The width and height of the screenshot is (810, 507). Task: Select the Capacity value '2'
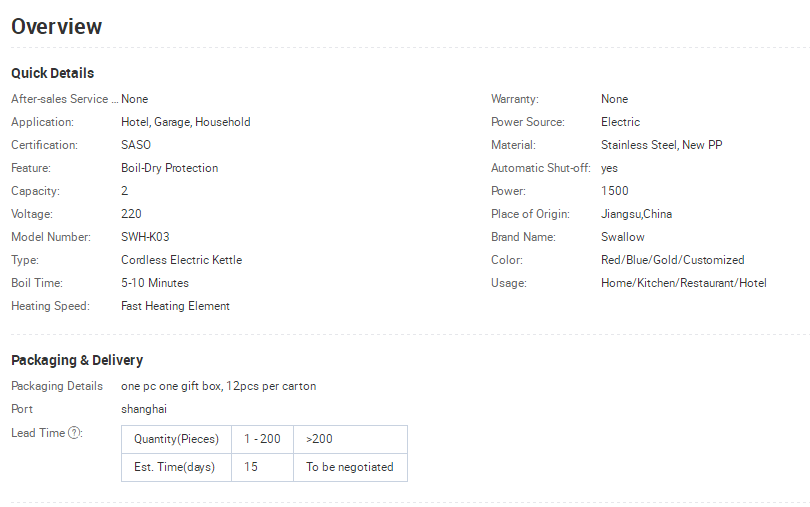[x=124, y=191]
